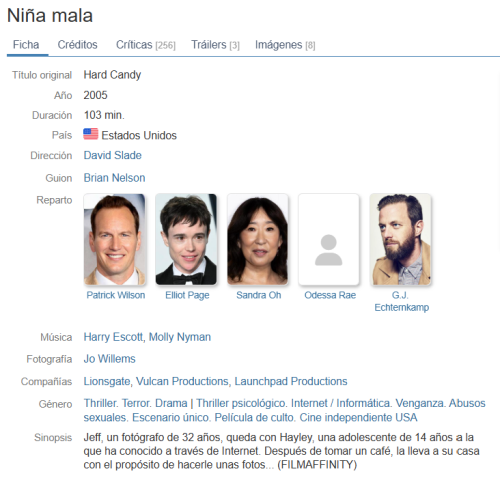Open Patrick Wilson's cast photo
The height and width of the screenshot is (493, 500).
115,240
